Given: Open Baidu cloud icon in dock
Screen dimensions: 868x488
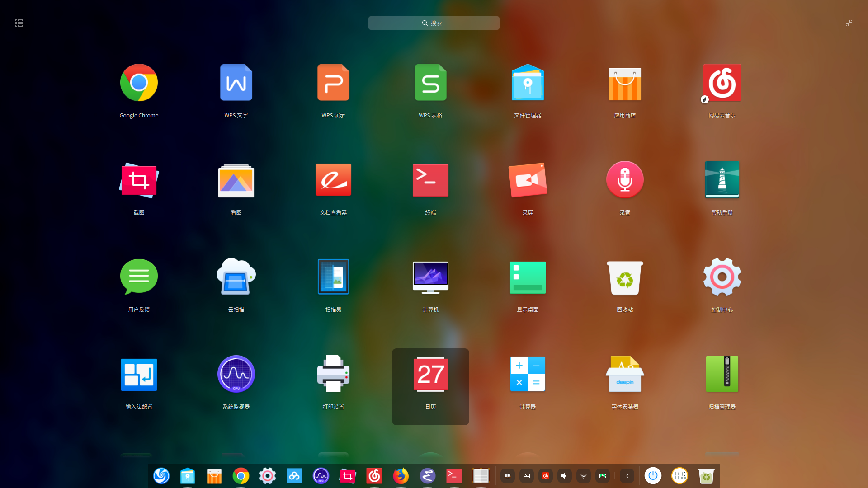Looking at the screenshot, I should [294, 476].
